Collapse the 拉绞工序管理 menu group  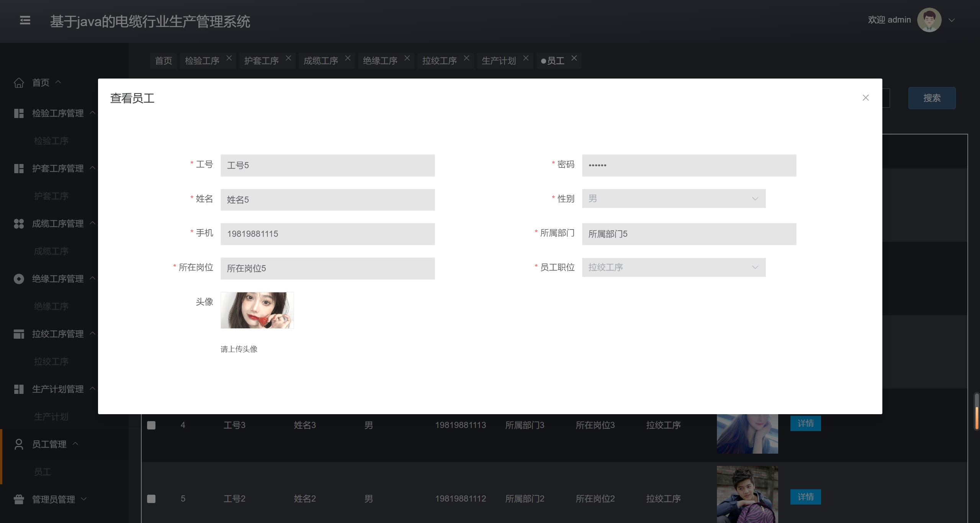(x=93, y=333)
